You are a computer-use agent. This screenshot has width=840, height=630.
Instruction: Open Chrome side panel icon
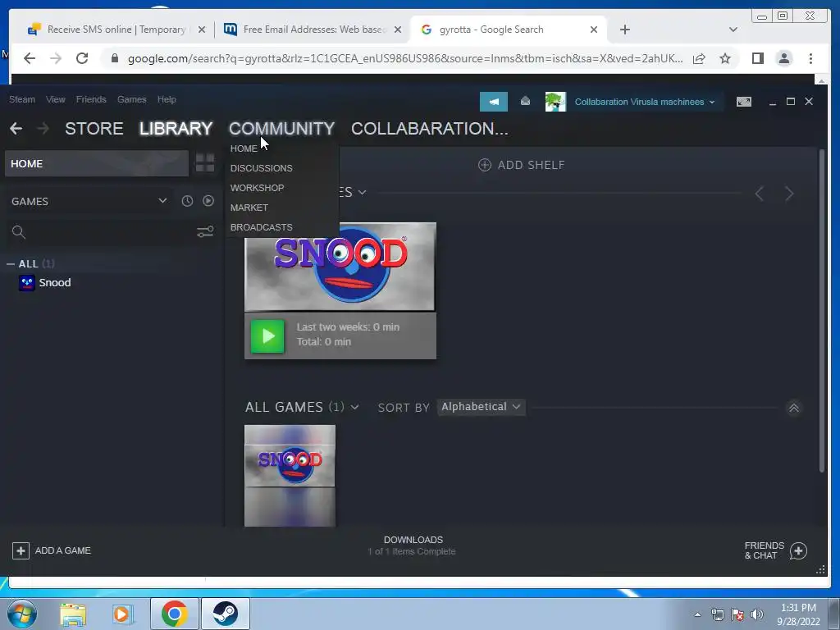[x=757, y=58]
